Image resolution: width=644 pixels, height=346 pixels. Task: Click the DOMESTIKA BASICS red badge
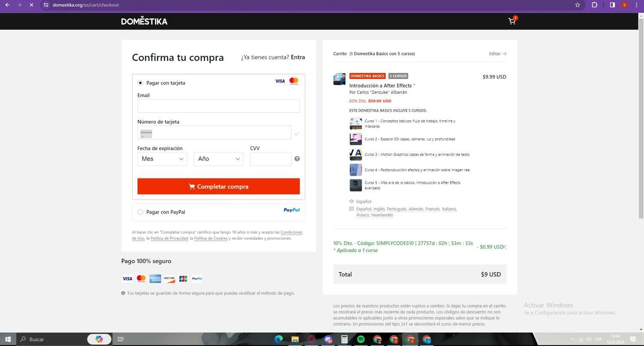368,76
